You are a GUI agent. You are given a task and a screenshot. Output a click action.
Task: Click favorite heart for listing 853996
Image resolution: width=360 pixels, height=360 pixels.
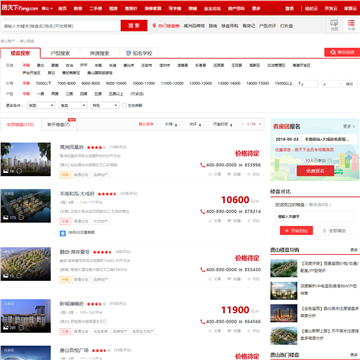point(229,174)
